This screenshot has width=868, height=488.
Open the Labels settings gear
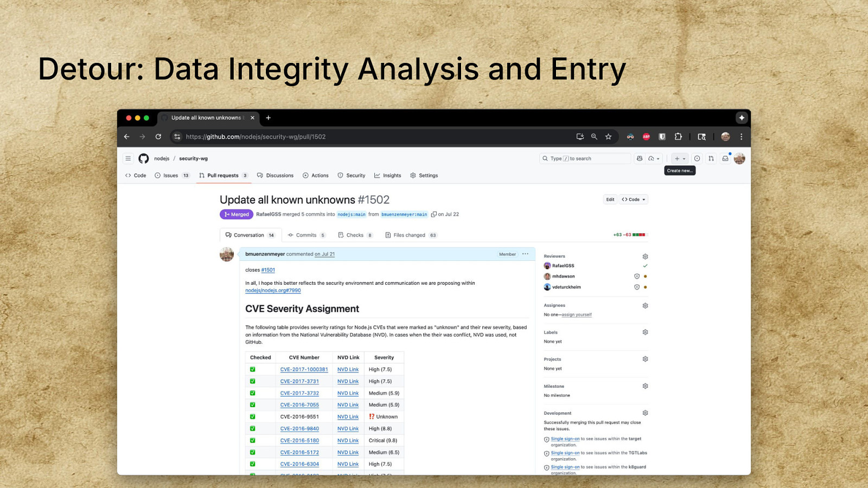pyautogui.click(x=645, y=332)
